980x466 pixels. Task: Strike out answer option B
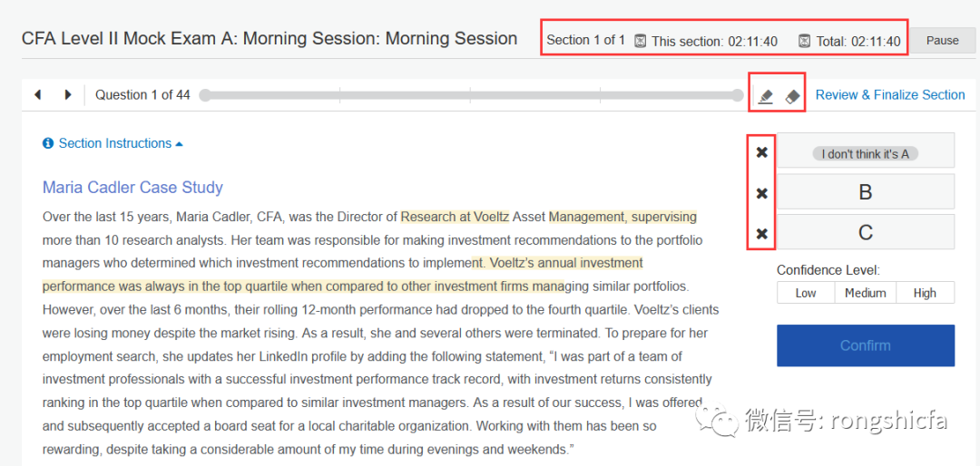tap(762, 193)
